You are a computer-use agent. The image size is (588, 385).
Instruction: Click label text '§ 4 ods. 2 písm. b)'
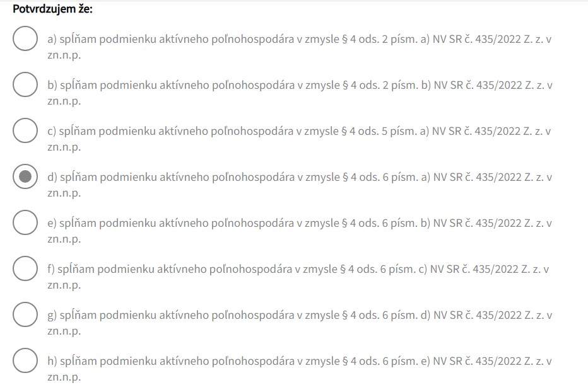click(x=387, y=86)
